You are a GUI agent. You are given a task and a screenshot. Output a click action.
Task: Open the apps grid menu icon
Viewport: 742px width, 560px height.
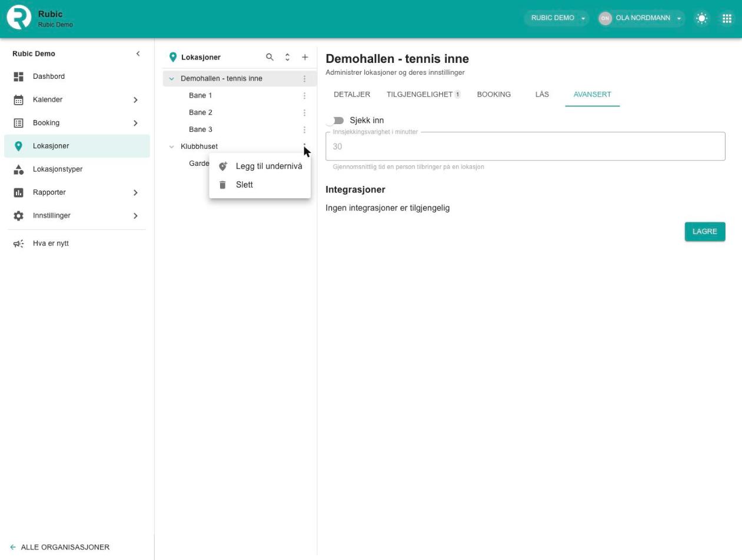[x=727, y=18]
